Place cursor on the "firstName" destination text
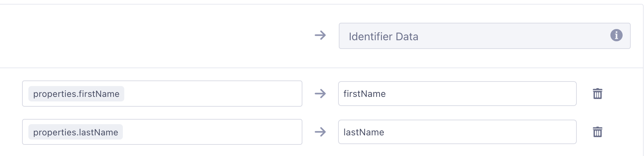 pyautogui.click(x=364, y=94)
